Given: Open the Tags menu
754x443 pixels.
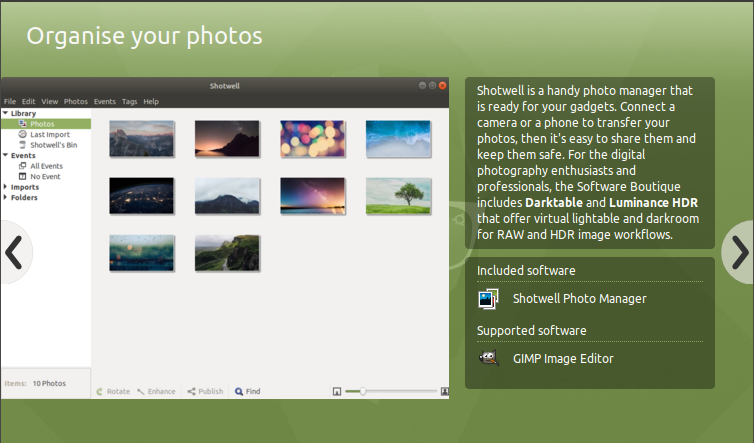Looking at the screenshot, I should [129, 101].
